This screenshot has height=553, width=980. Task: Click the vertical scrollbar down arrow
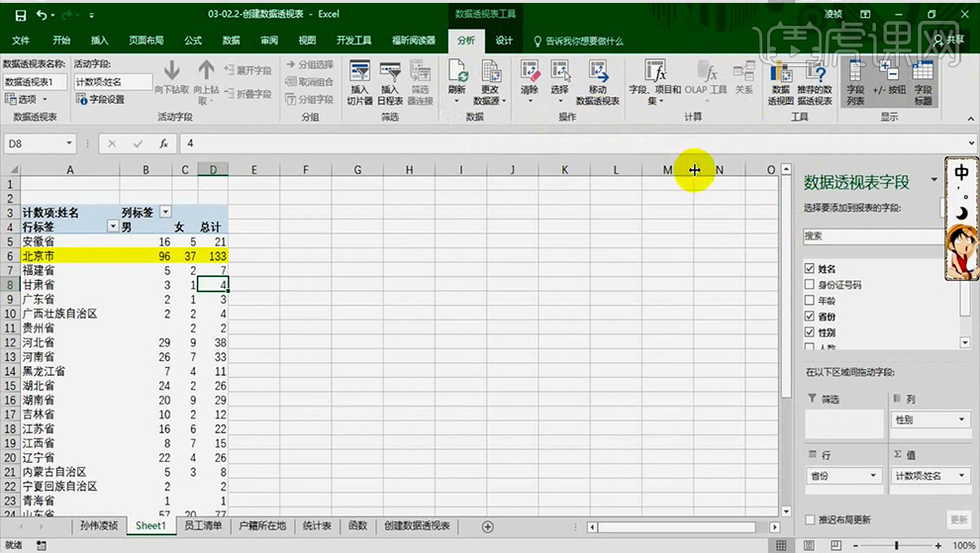[786, 511]
